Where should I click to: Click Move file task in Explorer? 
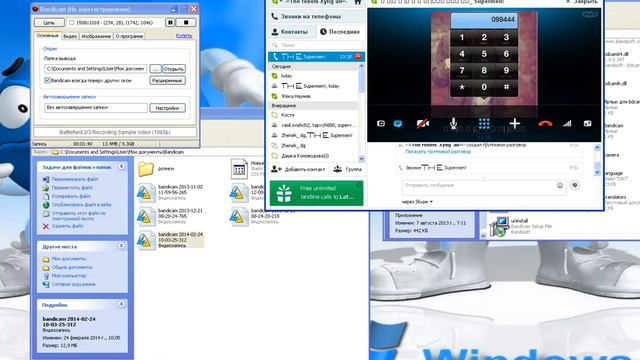point(72,187)
